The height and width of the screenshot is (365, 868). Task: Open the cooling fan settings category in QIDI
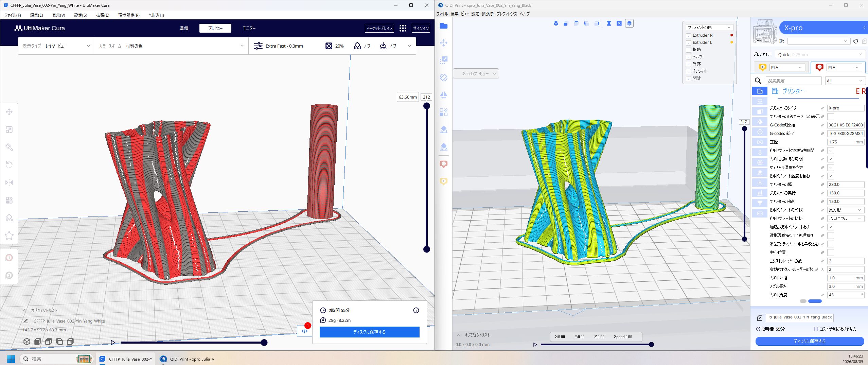click(x=760, y=162)
